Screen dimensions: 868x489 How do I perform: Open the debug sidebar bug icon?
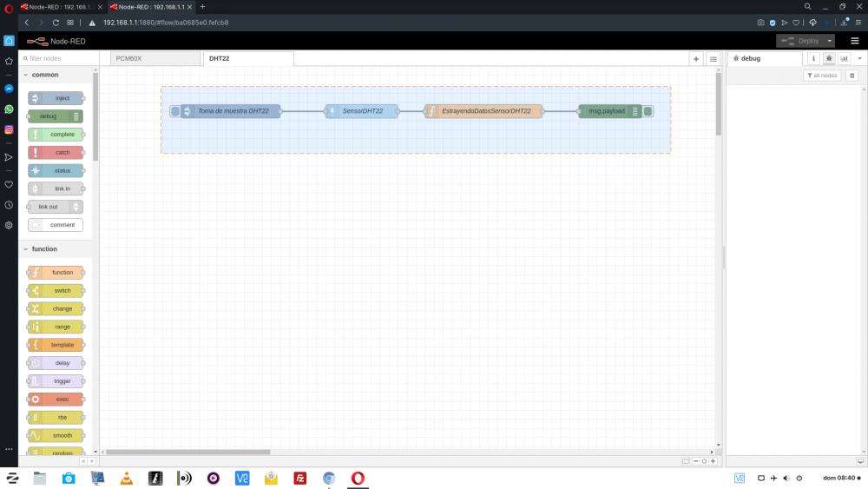[x=829, y=58]
